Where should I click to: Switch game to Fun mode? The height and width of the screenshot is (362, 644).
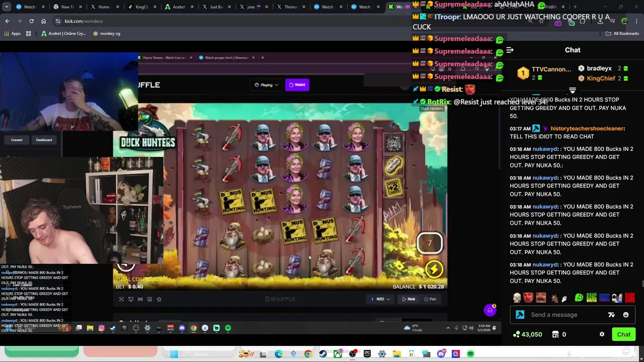coord(430,299)
